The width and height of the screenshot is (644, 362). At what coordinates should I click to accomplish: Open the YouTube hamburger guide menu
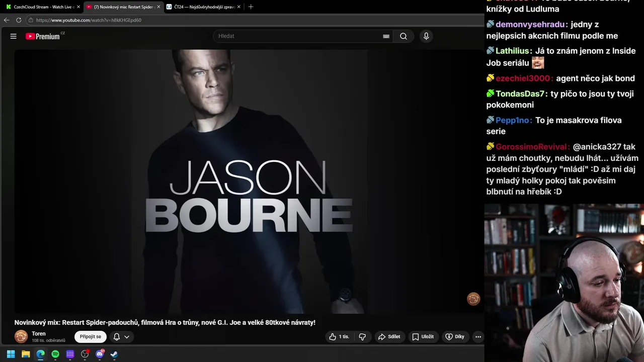tap(14, 36)
